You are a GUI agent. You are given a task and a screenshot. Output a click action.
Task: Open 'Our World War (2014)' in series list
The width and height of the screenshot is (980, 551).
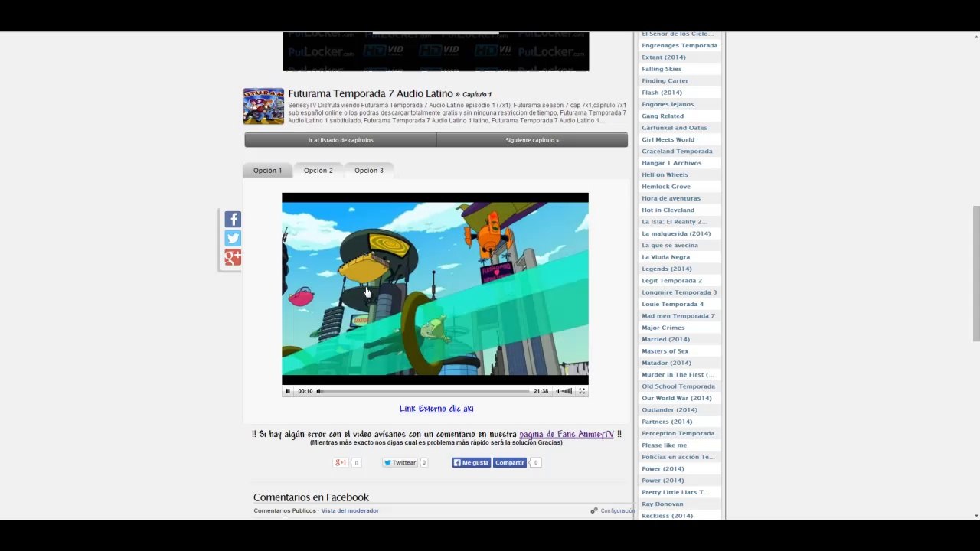[677, 398]
